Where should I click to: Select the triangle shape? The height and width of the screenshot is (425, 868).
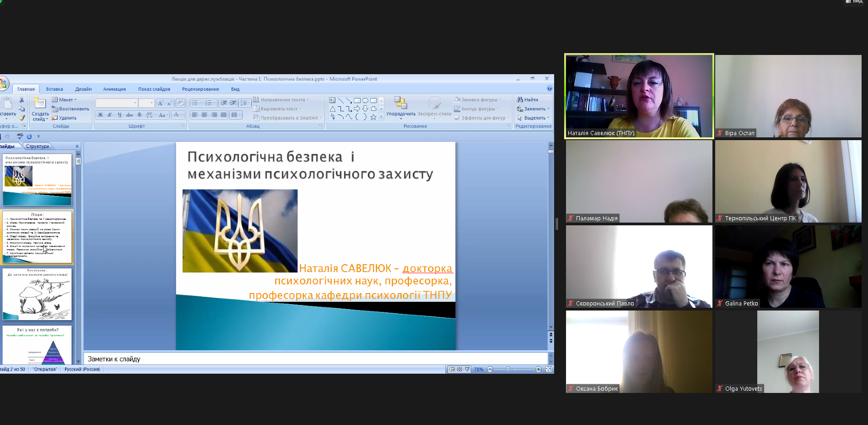click(333, 109)
